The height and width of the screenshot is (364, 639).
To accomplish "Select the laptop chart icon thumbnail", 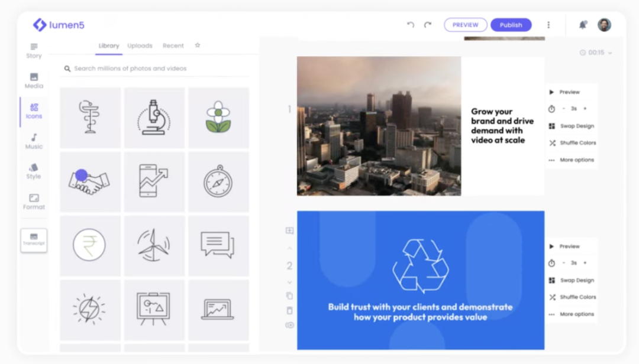I will tap(218, 310).
